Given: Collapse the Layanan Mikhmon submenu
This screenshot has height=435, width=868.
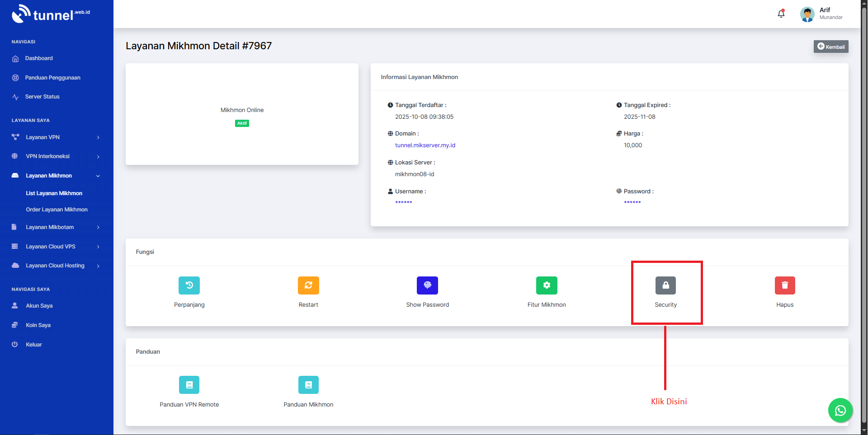Looking at the screenshot, I should (x=55, y=176).
